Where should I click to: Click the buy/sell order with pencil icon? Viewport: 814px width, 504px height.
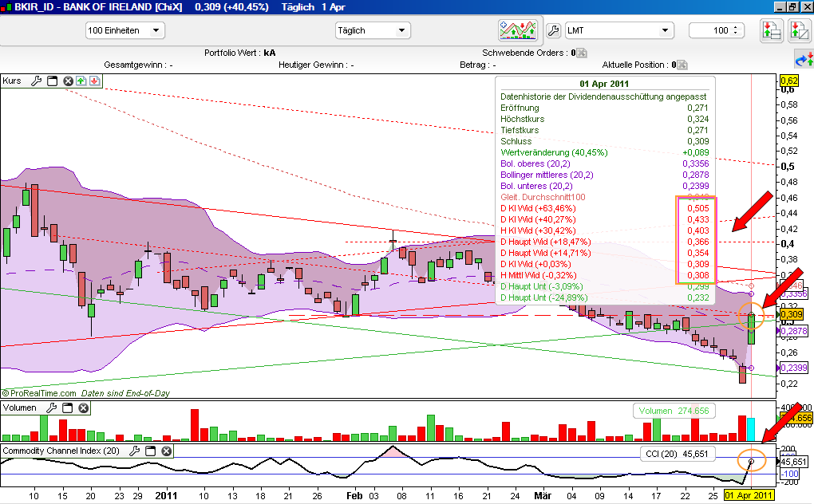tap(798, 30)
